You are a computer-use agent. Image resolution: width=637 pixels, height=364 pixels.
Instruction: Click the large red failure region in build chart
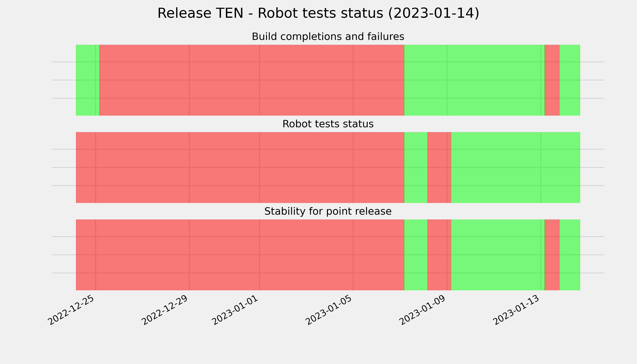tap(252, 80)
